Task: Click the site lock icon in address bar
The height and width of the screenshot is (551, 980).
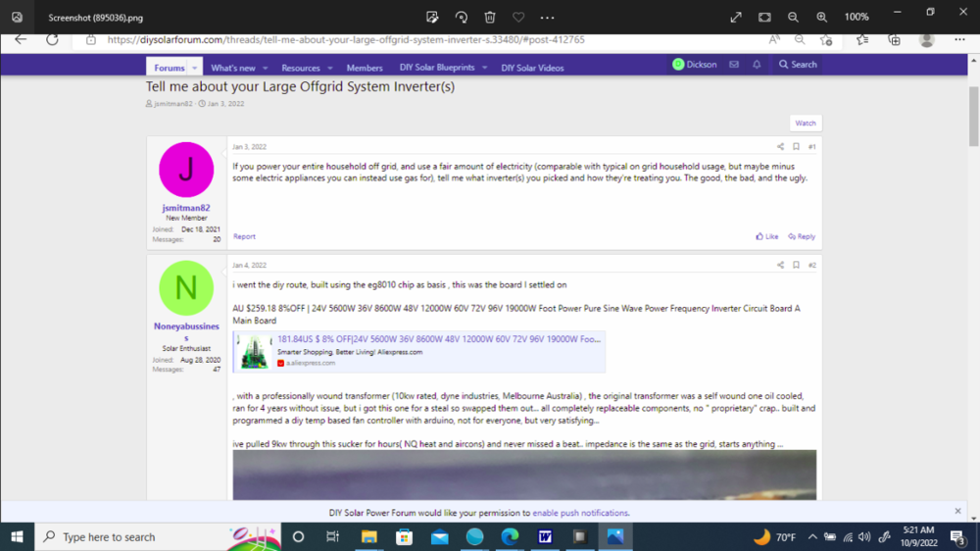Action: 91,39
